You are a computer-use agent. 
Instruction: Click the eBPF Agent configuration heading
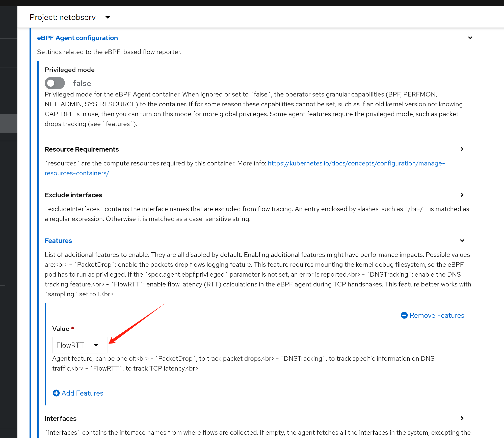coord(77,38)
